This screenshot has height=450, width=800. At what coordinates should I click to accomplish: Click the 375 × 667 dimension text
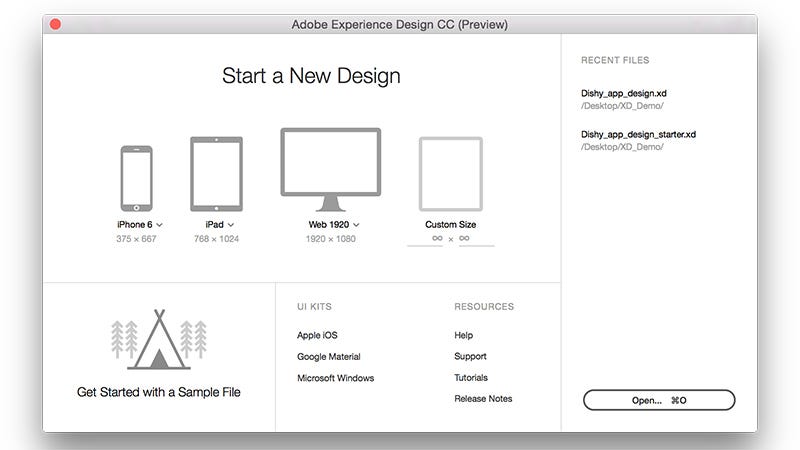(136, 239)
